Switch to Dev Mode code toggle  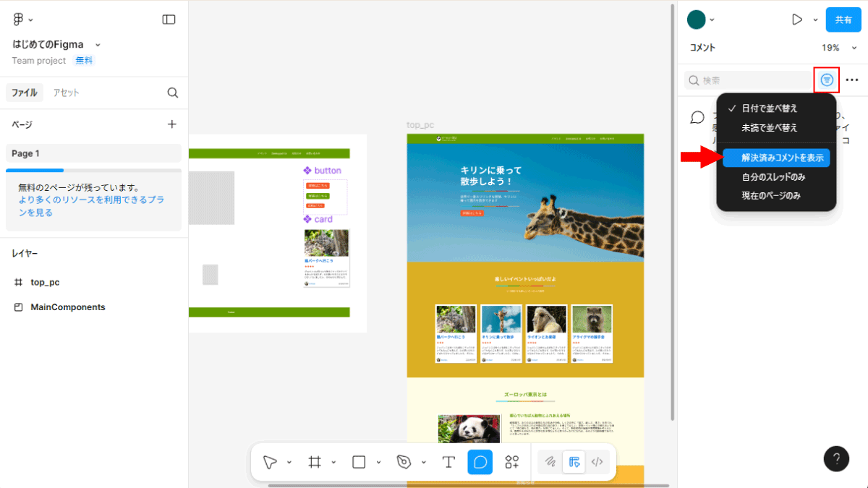[x=597, y=462]
